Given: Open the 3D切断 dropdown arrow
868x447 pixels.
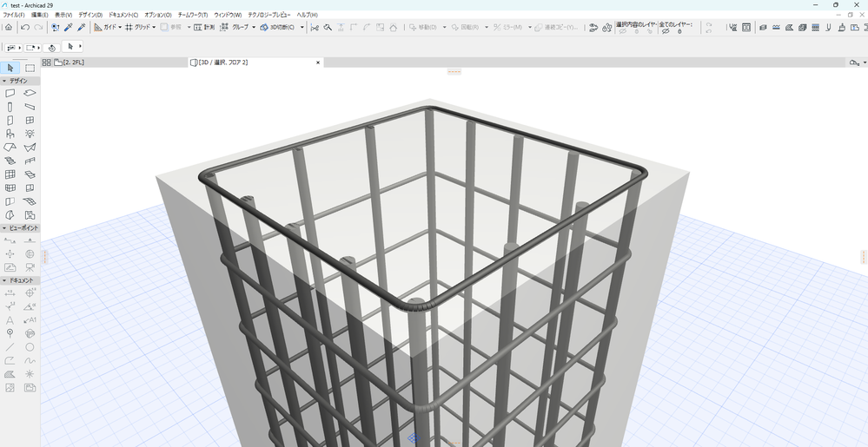Looking at the screenshot, I should point(301,27).
